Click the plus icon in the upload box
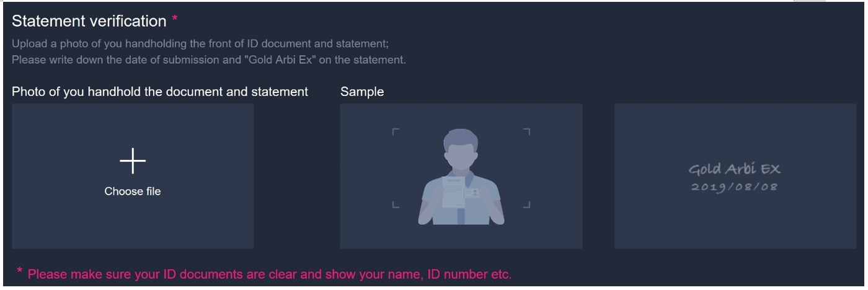Image resolution: width=868 pixels, height=290 pixels. click(x=133, y=161)
